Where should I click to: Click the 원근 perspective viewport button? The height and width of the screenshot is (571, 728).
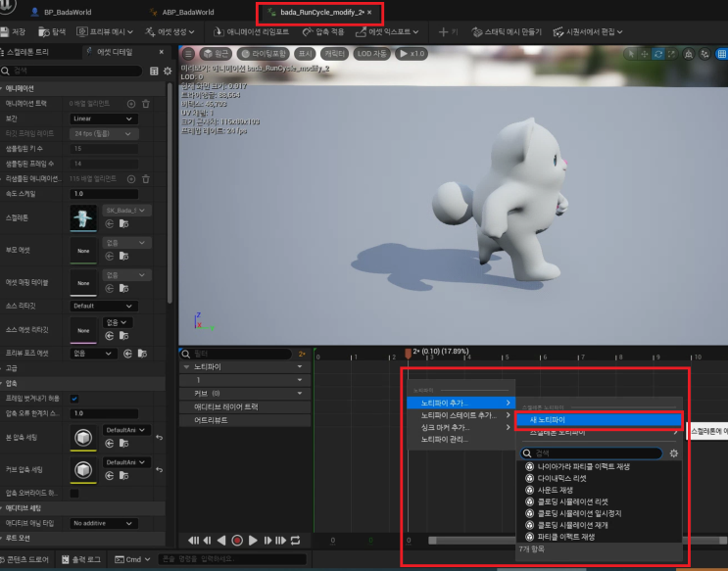(216, 54)
